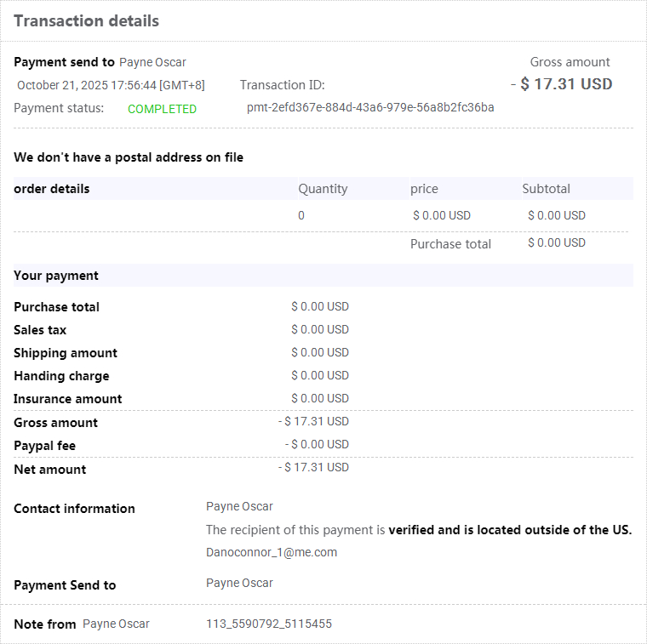Click the October 21, 2025 transaction timestamp
This screenshot has height=644, width=647.
[111, 85]
